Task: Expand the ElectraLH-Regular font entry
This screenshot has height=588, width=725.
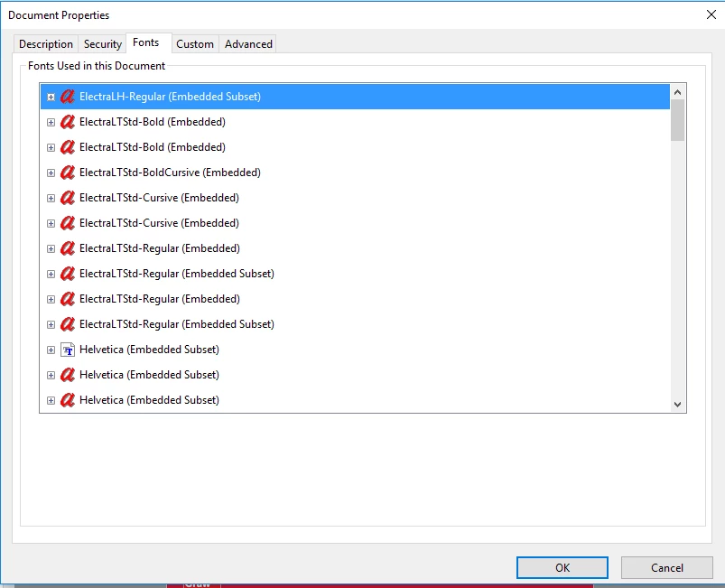Action: click(x=51, y=98)
